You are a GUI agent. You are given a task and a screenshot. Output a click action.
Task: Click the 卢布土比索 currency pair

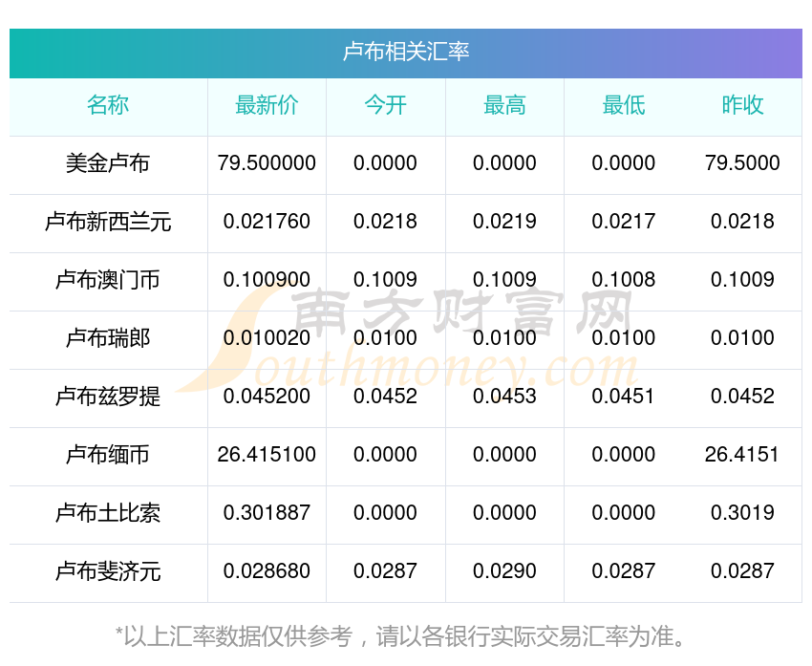[x=108, y=513]
